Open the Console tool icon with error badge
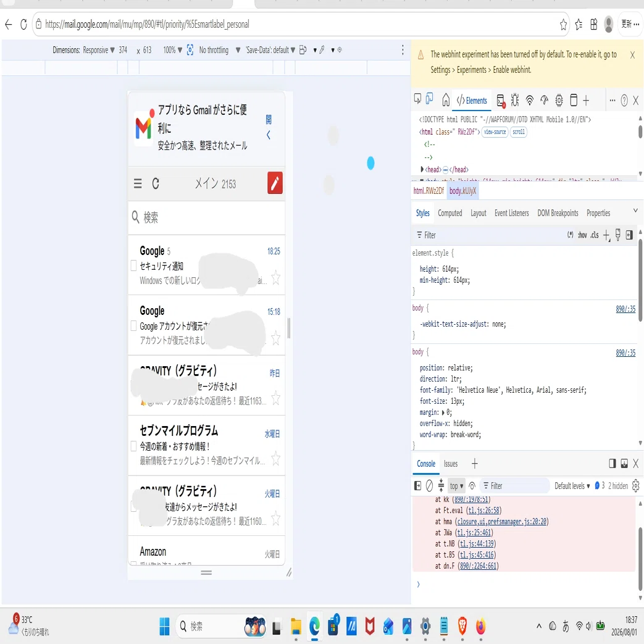This screenshot has height=644, width=644. (x=501, y=101)
